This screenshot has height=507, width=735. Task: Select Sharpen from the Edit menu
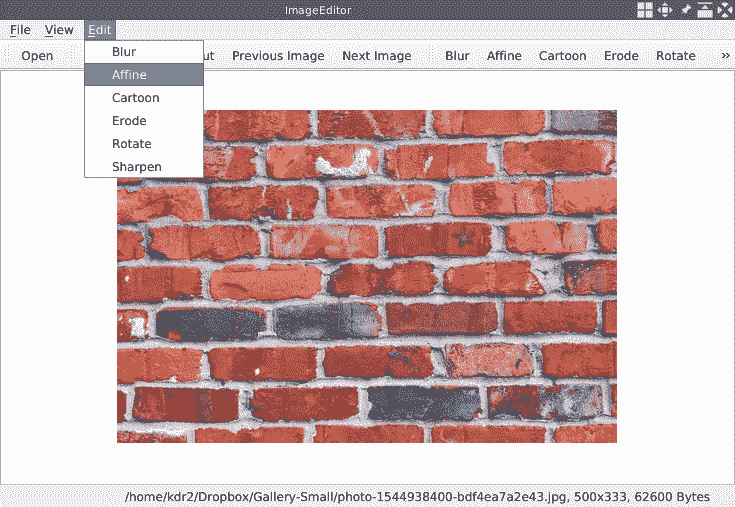click(x=136, y=167)
